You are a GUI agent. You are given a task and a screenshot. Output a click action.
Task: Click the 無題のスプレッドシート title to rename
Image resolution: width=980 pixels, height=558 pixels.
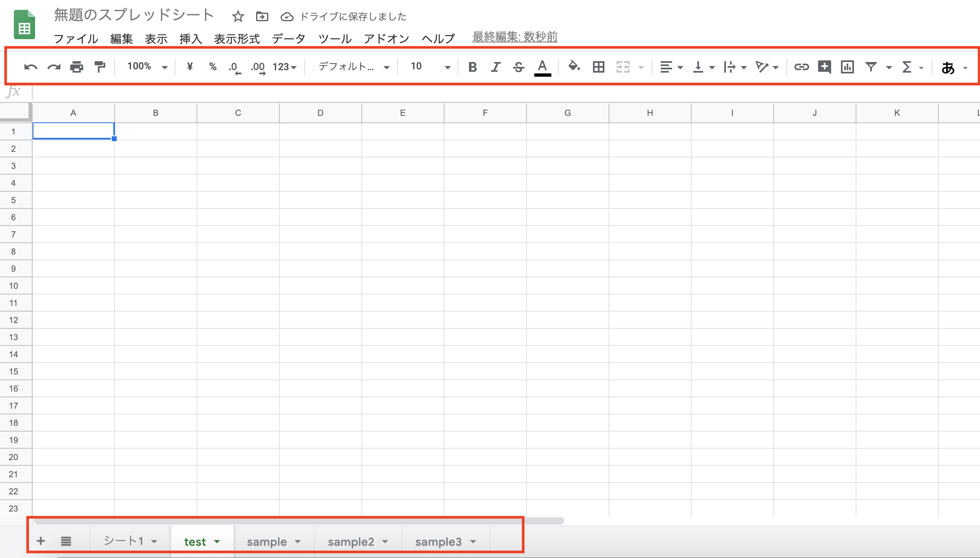pos(134,15)
